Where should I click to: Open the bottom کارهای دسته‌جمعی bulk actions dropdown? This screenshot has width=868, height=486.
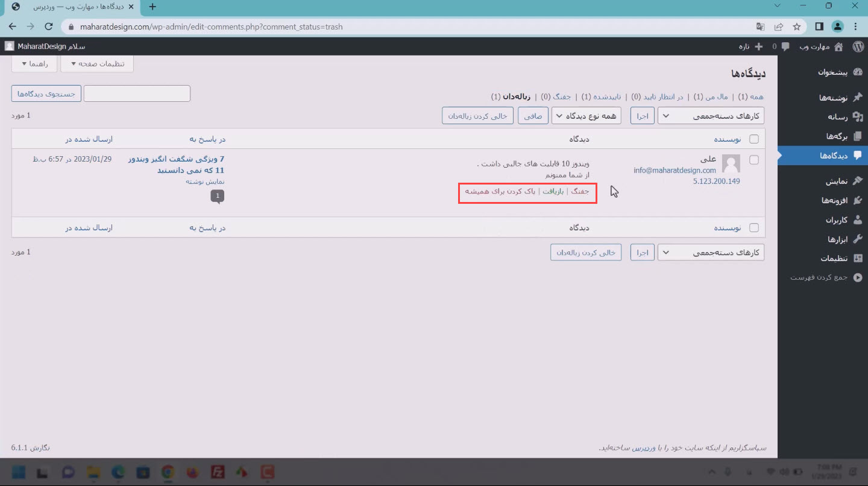711,253
